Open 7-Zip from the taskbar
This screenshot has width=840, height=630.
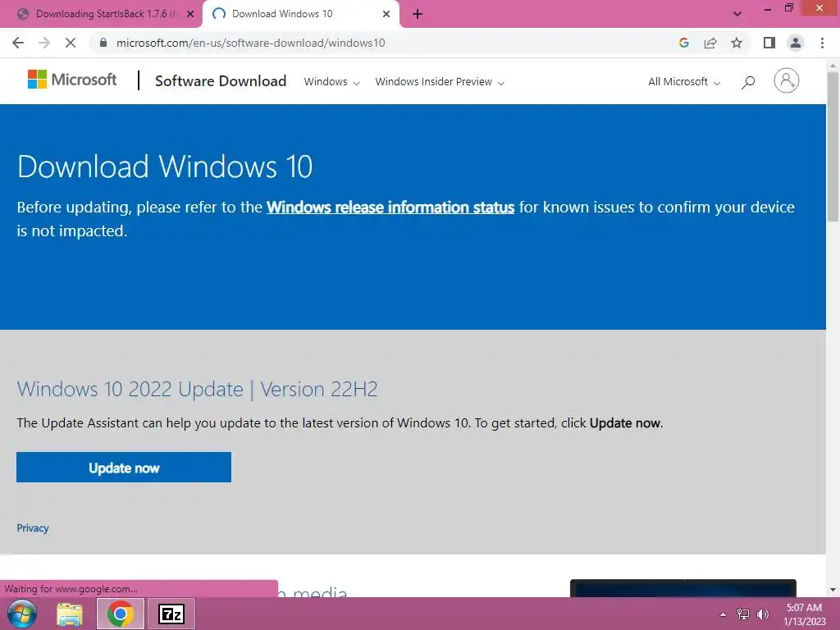[x=171, y=614]
